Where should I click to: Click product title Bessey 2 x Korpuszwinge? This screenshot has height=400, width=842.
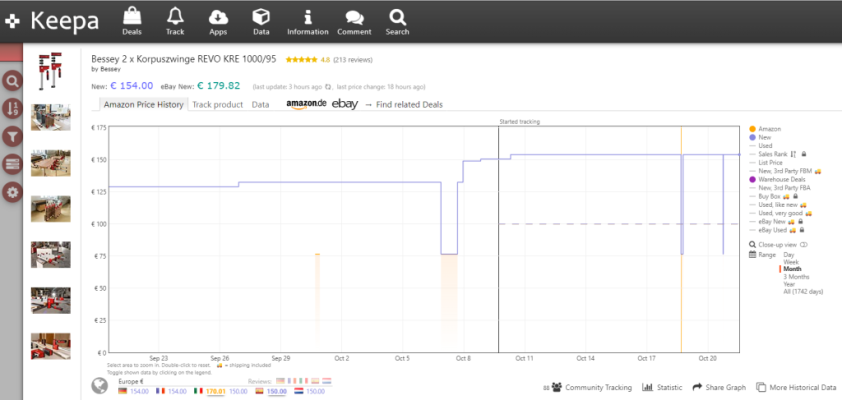point(184,59)
